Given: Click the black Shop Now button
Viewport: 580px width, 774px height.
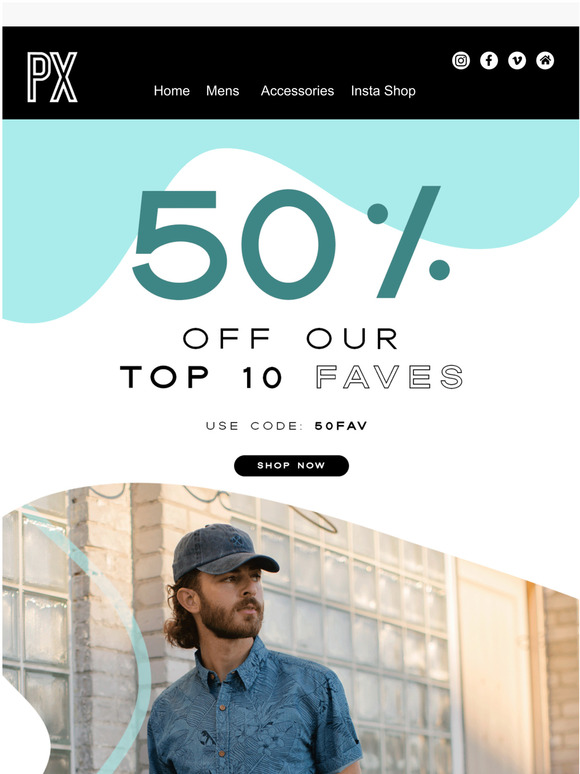Looking at the screenshot, I should [291, 465].
